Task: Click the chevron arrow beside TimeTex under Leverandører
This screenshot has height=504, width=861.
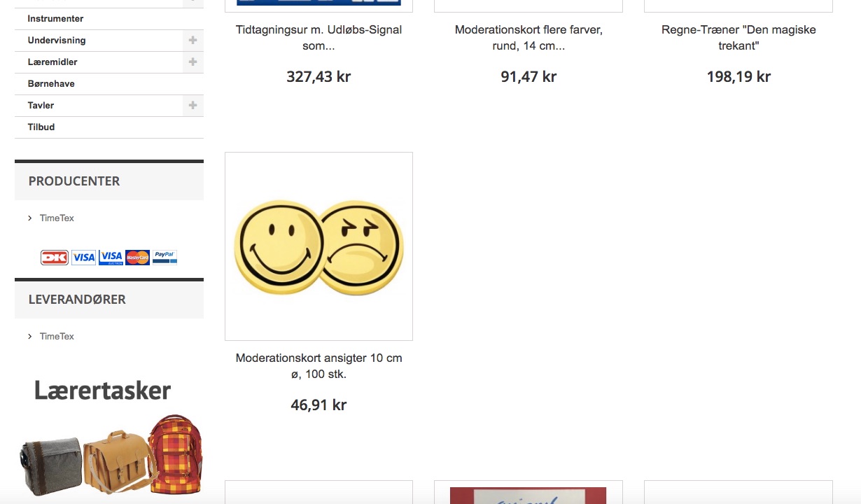Action: (x=30, y=337)
